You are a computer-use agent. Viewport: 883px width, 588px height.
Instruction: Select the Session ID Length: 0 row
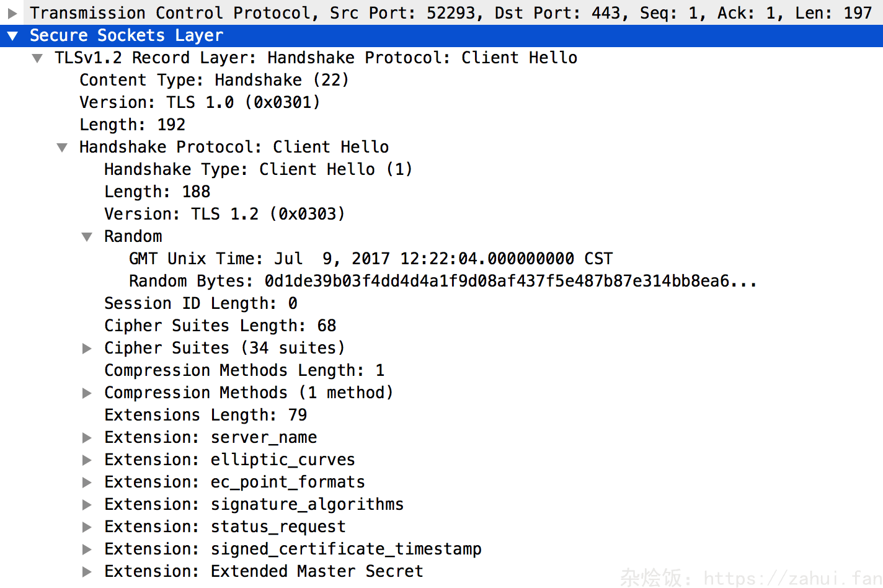200,303
